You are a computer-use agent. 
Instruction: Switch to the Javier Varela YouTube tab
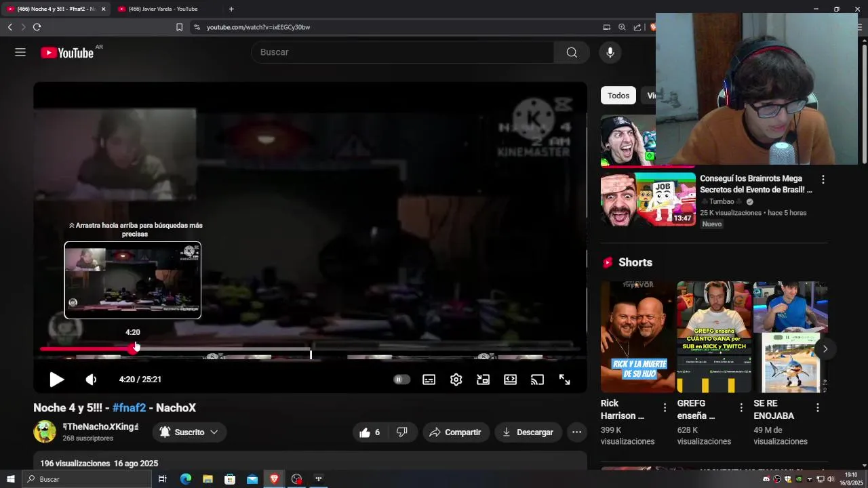pos(163,9)
